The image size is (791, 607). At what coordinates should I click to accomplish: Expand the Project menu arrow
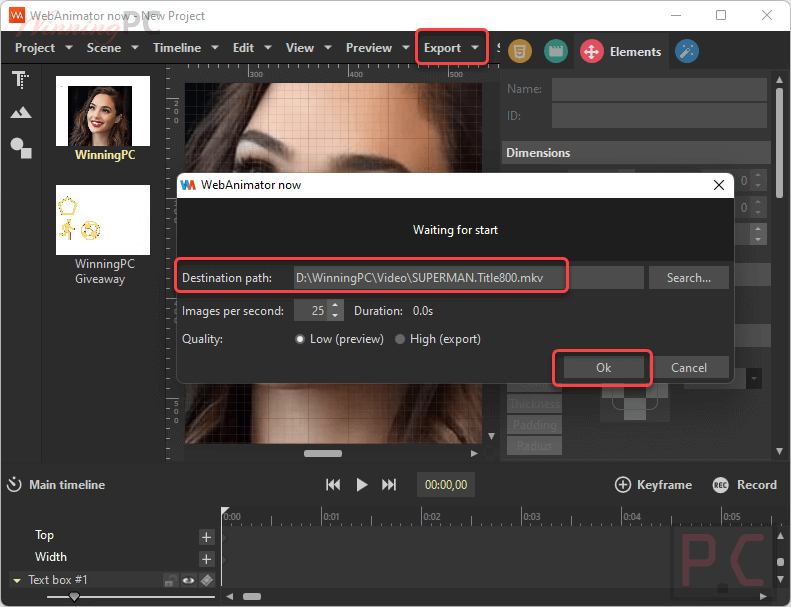click(69, 47)
